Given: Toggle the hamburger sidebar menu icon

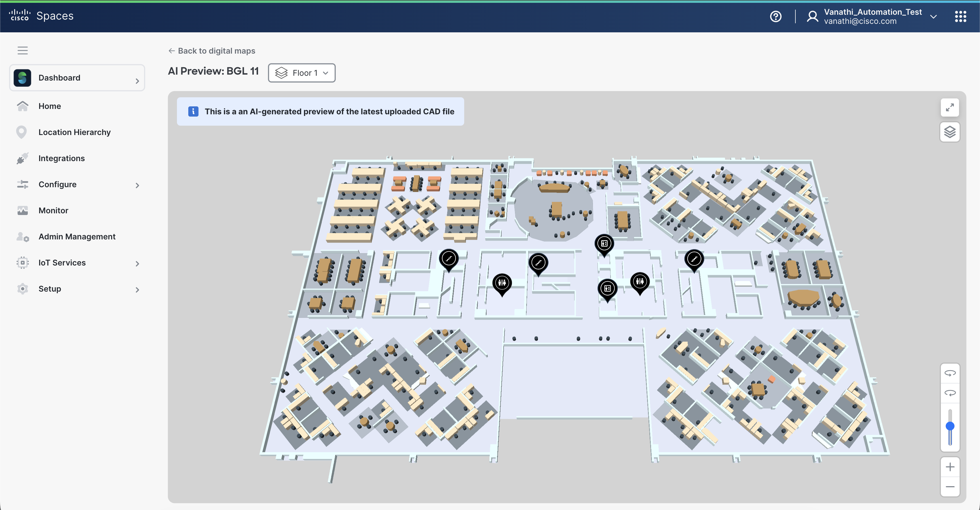Looking at the screenshot, I should tap(23, 50).
